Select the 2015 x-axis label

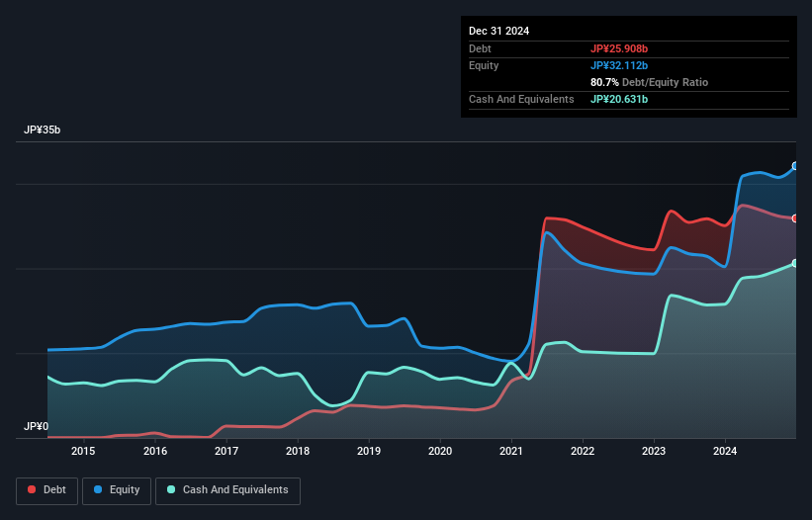click(x=83, y=451)
